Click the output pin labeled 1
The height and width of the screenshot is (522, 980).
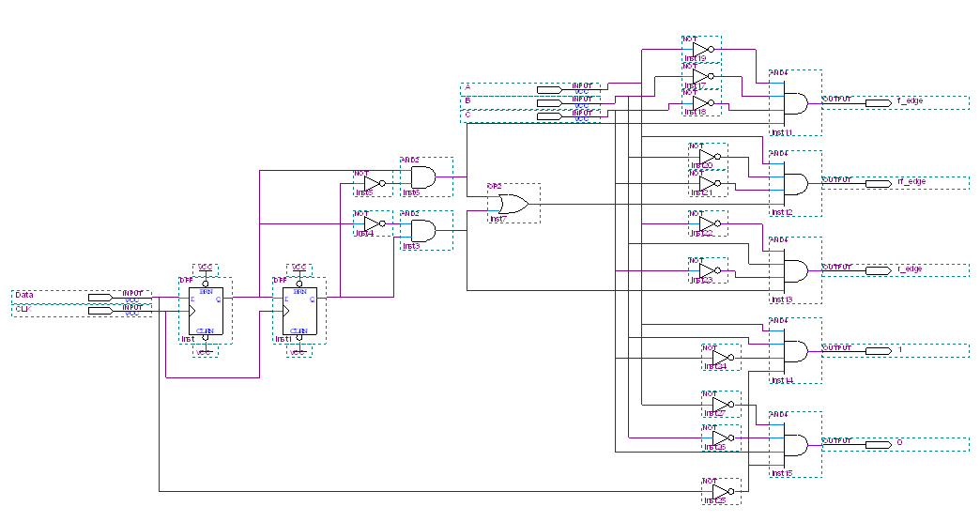(878, 351)
